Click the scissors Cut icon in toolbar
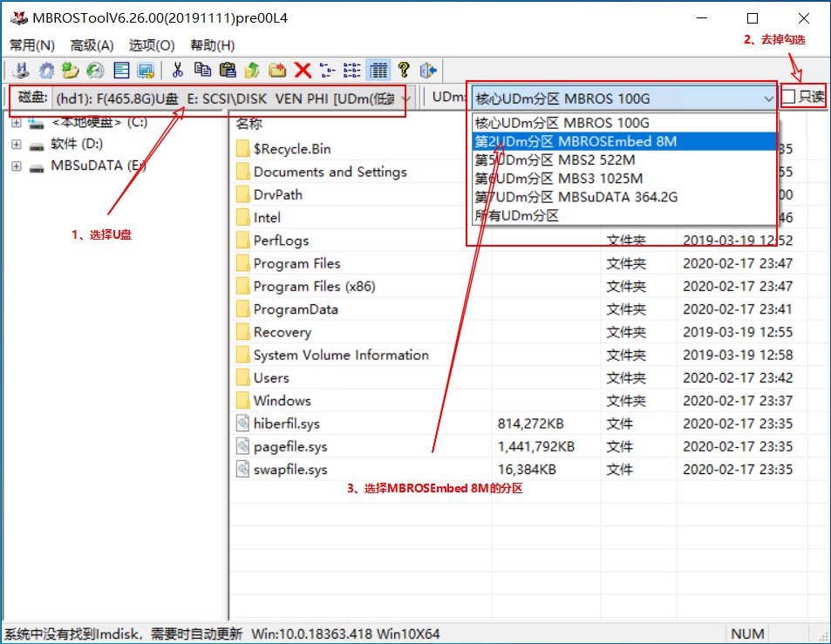The image size is (831, 644). [x=178, y=71]
